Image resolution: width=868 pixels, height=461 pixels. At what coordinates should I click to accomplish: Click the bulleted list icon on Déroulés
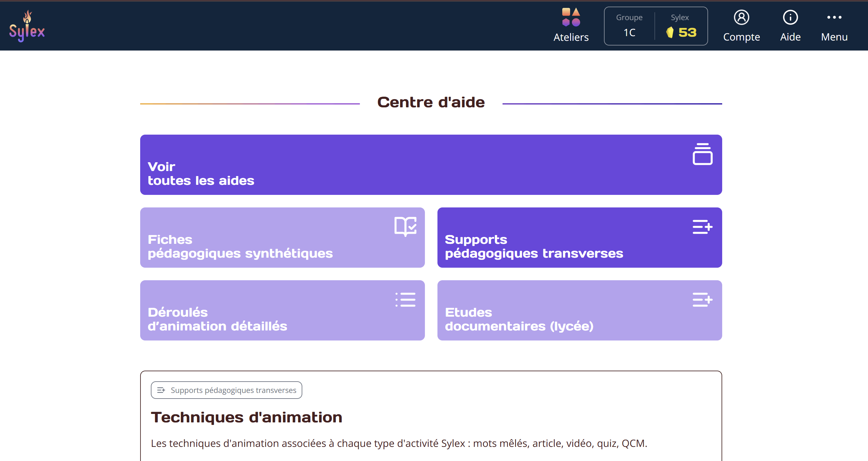coord(405,299)
